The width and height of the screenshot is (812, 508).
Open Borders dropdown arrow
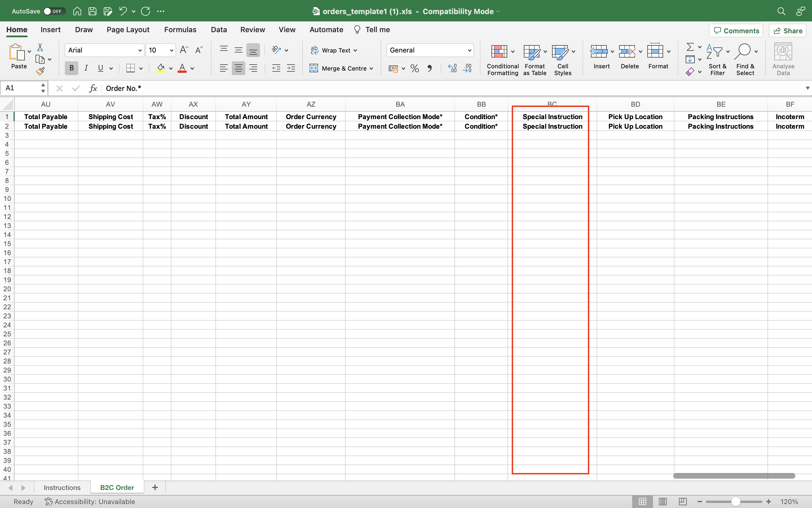[x=141, y=69]
